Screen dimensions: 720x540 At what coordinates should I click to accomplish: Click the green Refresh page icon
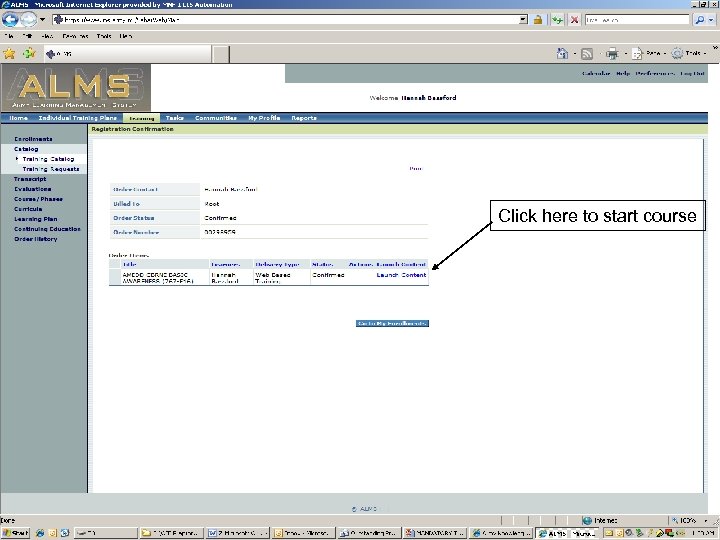[x=557, y=20]
